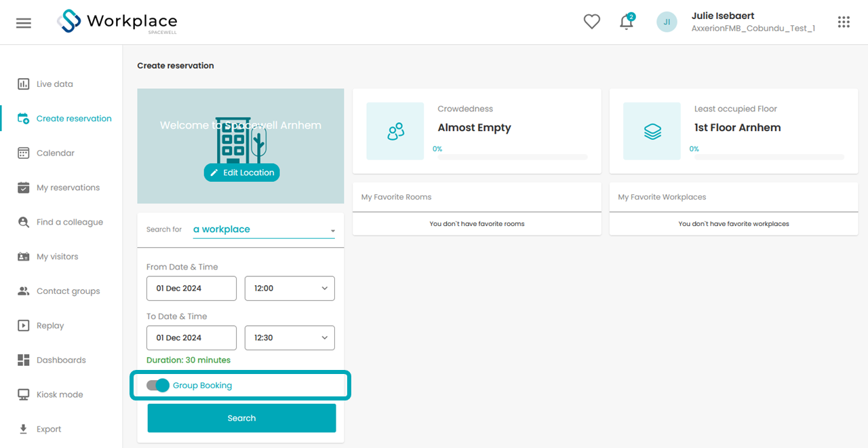Viewport: 868px width, 448px height.
Task: Click the From Date field 01 Dec 2024
Action: (x=191, y=288)
